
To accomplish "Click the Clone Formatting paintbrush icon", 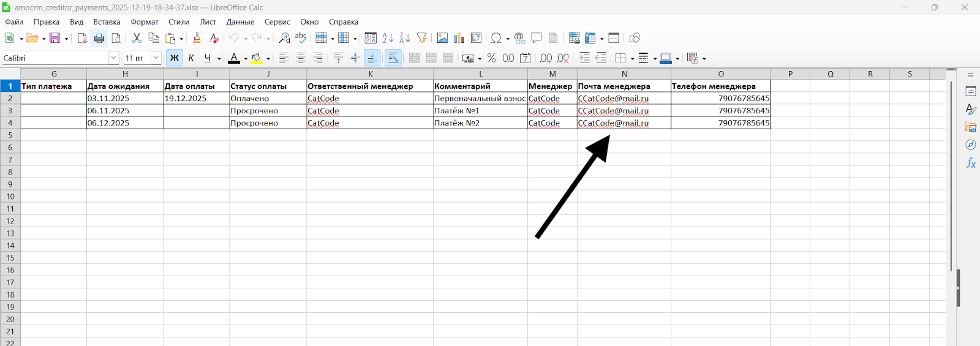I will tap(197, 38).
